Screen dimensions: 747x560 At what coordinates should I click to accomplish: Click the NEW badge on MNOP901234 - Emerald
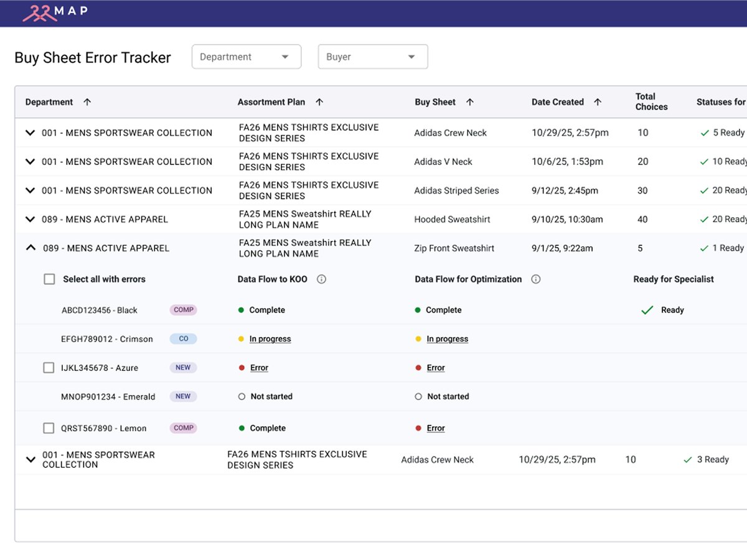pyautogui.click(x=183, y=396)
